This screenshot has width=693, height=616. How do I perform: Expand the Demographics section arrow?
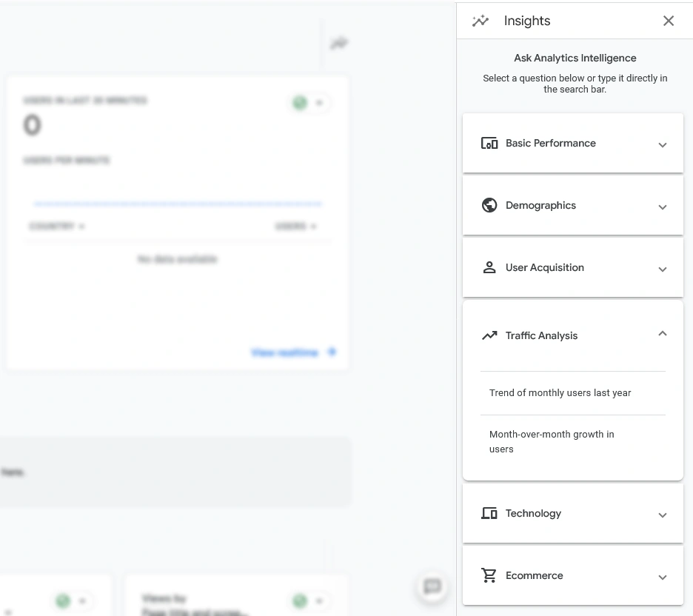(x=663, y=207)
